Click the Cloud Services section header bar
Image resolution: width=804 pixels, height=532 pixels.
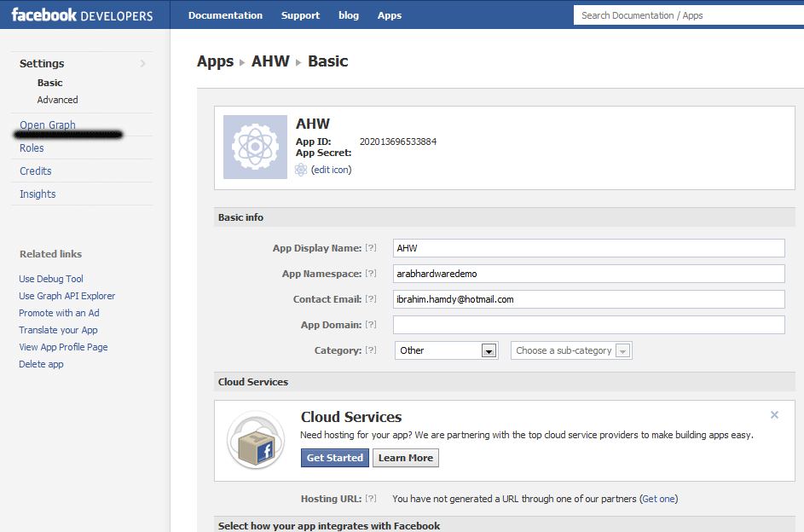coord(505,382)
